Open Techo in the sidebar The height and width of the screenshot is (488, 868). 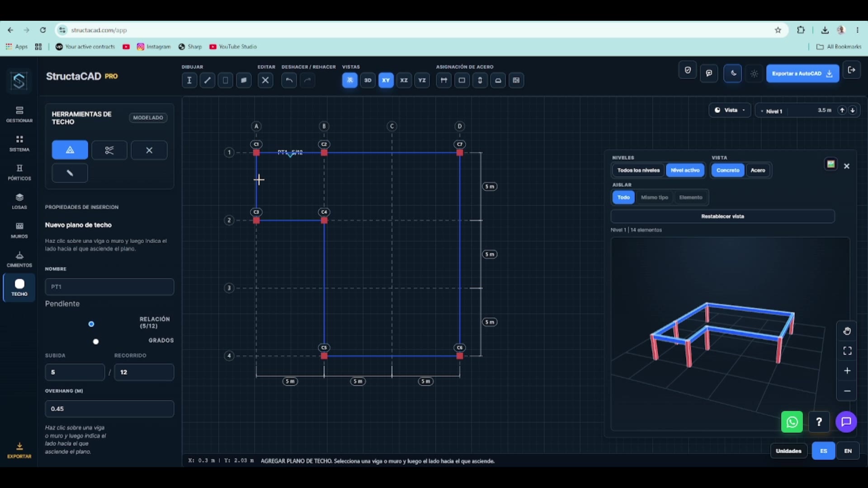(19, 287)
